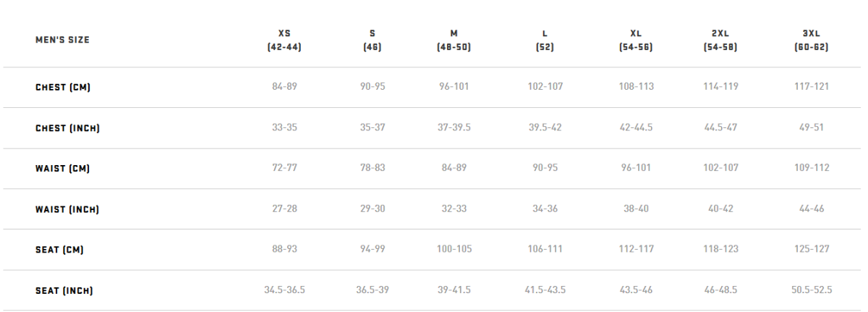
Task: Click the L (52) size header
Action: point(545,40)
